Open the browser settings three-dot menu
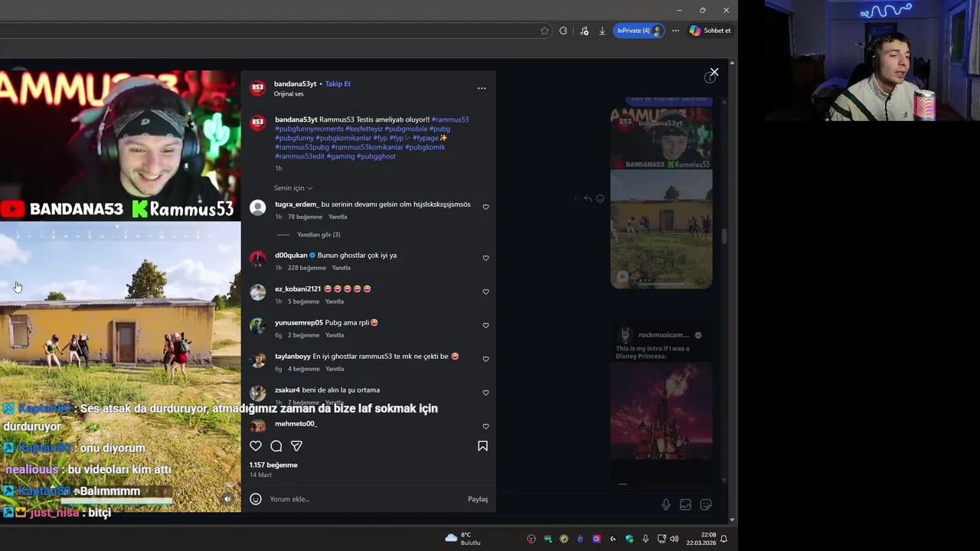This screenshot has width=980, height=551. point(675,31)
